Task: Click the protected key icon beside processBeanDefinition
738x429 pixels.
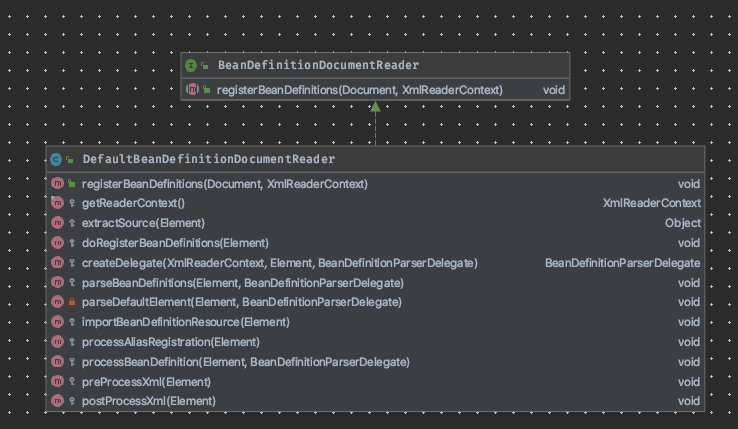Action: click(72, 362)
